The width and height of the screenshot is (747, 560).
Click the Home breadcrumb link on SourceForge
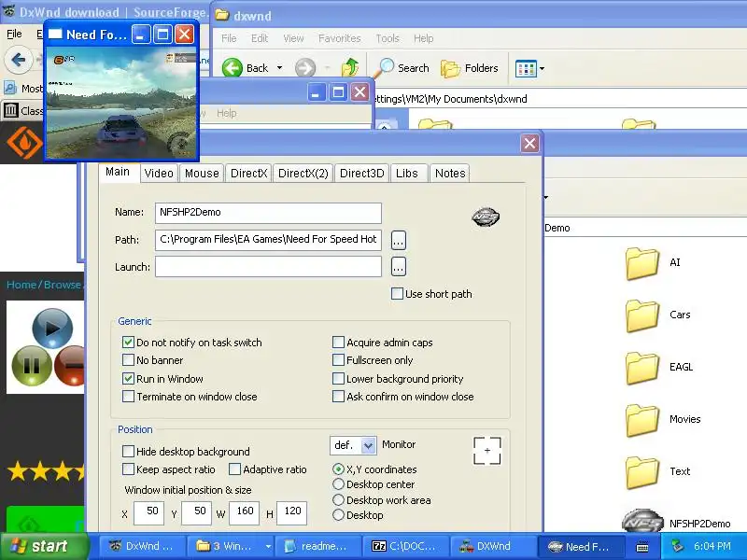tap(21, 285)
